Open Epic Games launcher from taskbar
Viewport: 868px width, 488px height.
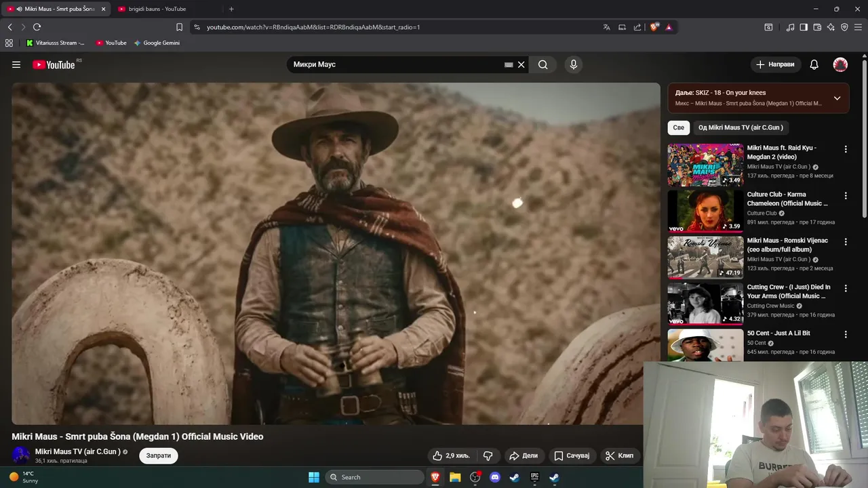pyautogui.click(x=534, y=477)
